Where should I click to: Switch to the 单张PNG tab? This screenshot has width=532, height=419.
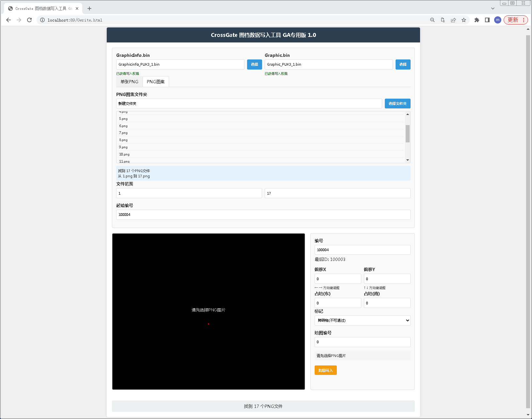click(130, 82)
